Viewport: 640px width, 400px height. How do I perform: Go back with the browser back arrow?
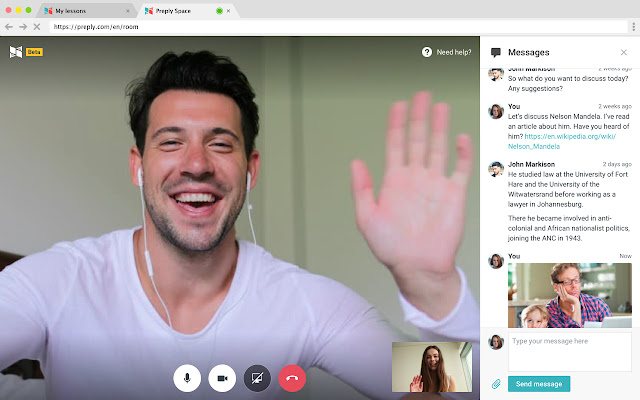pos(9,27)
